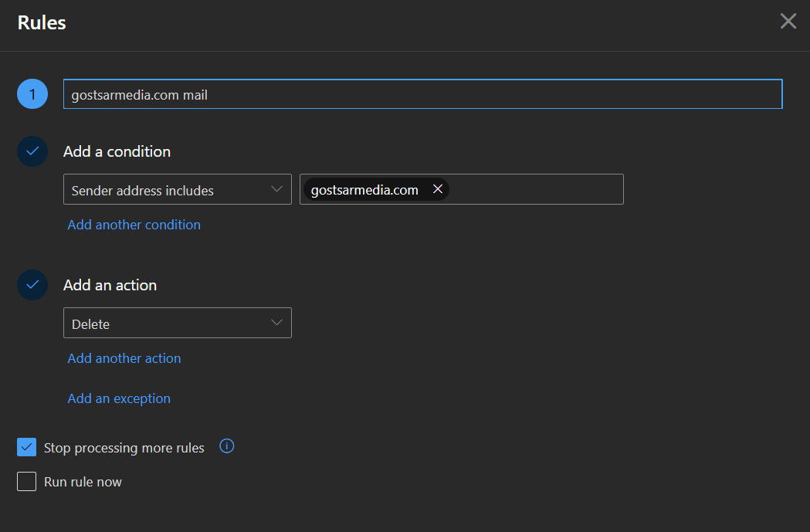
Task: Click empty area of sender address box
Action: (x=535, y=189)
